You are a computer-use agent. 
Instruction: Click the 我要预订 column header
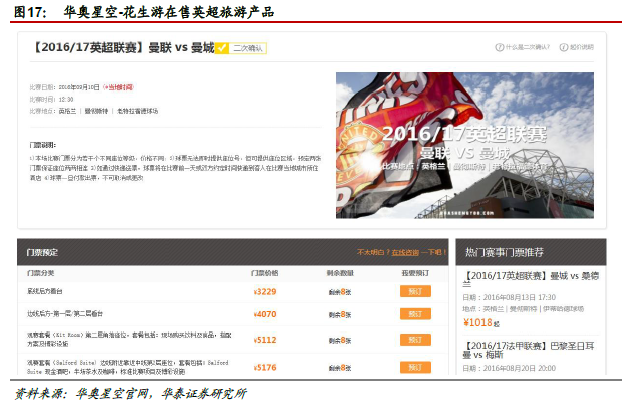coord(415,273)
